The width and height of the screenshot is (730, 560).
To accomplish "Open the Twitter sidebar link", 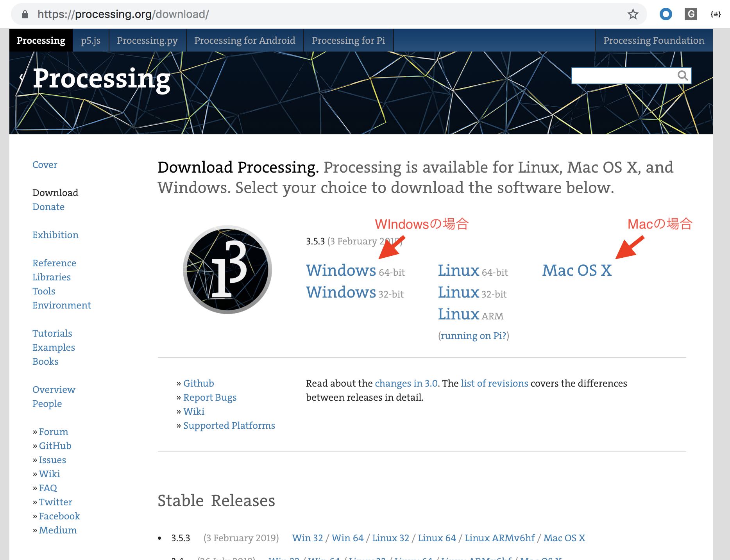I will pos(55,502).
